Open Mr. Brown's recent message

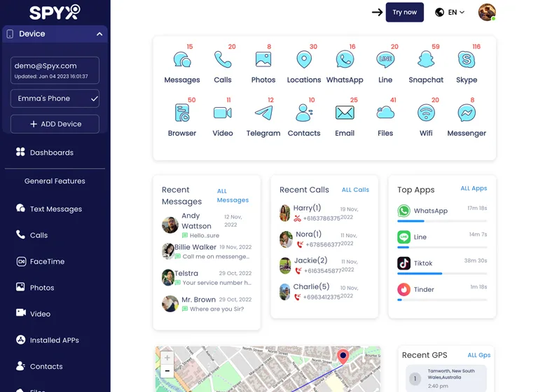(207, 304)
